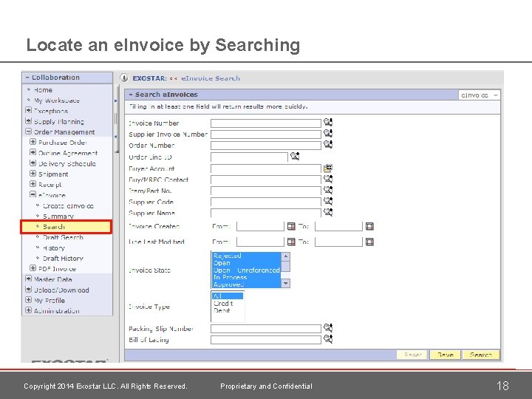The width and height of the screenshot is (532, 399).
Task: Click the Bill of Lading input field
Action: coord(266,340)
